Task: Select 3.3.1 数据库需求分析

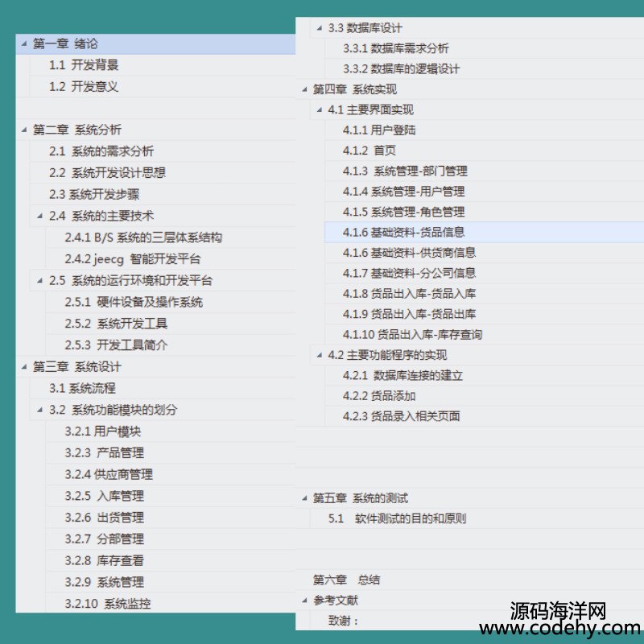Action: point(396,48)
